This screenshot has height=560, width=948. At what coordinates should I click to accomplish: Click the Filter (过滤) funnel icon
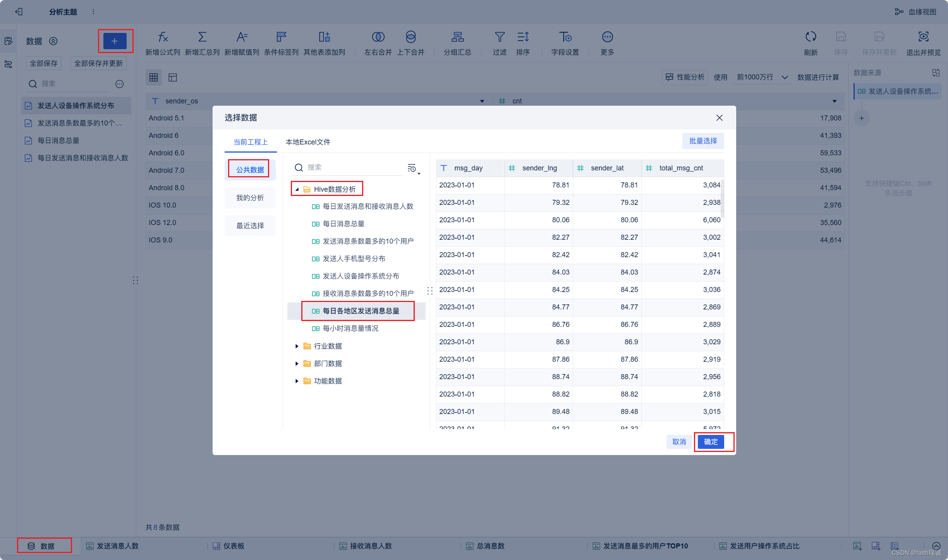coord(500,37)
